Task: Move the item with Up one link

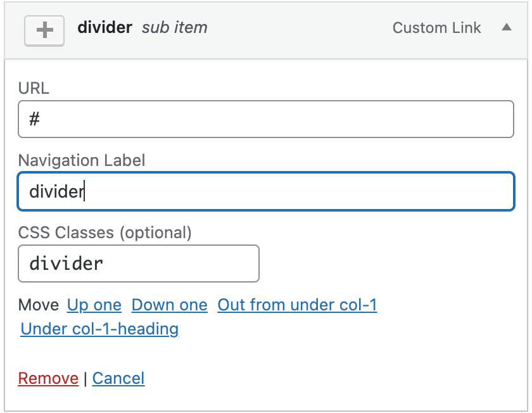Action: pos(94,305)
